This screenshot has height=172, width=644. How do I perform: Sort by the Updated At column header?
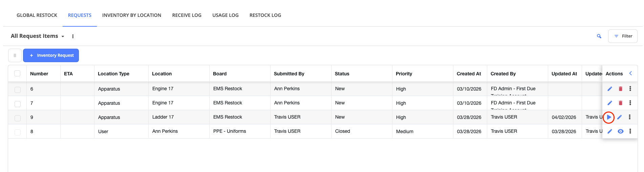click(564, 74)
